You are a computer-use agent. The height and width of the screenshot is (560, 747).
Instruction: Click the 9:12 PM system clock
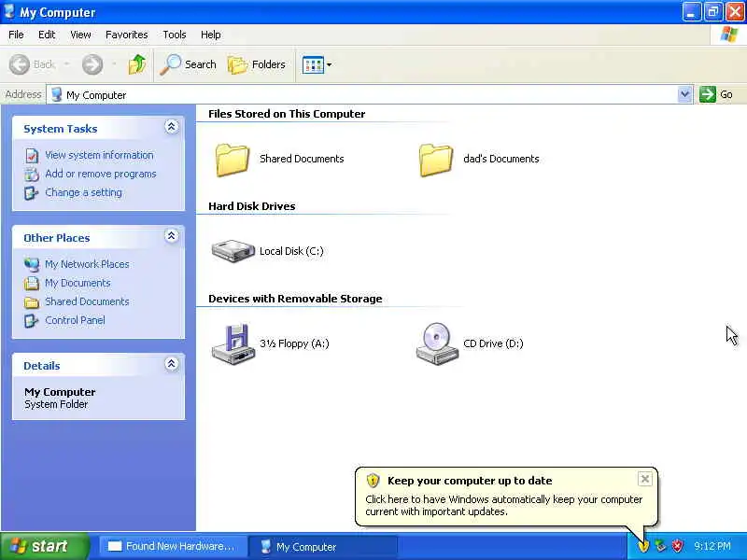click(x=712, y=546)
